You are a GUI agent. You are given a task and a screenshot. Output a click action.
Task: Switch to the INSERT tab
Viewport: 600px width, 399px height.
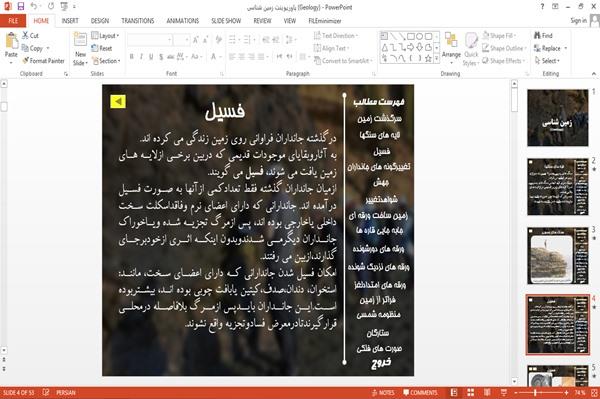point(70,21)
